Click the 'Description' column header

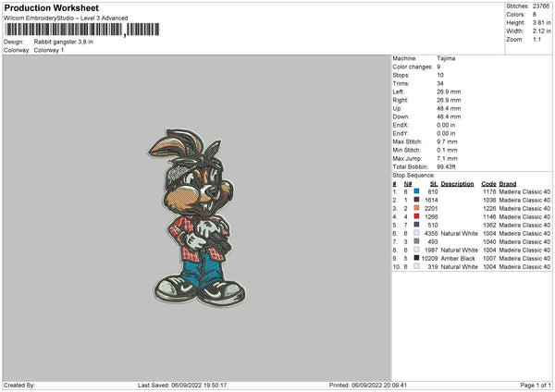click(457, 184)
